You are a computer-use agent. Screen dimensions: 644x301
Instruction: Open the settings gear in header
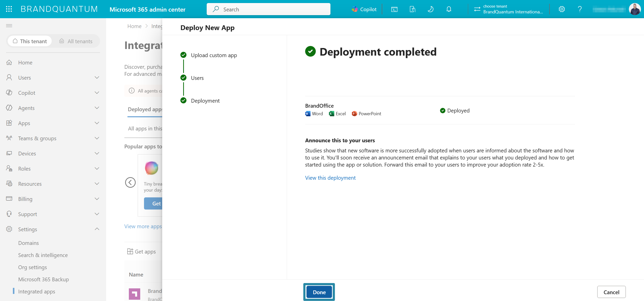(x=562, y=9)
